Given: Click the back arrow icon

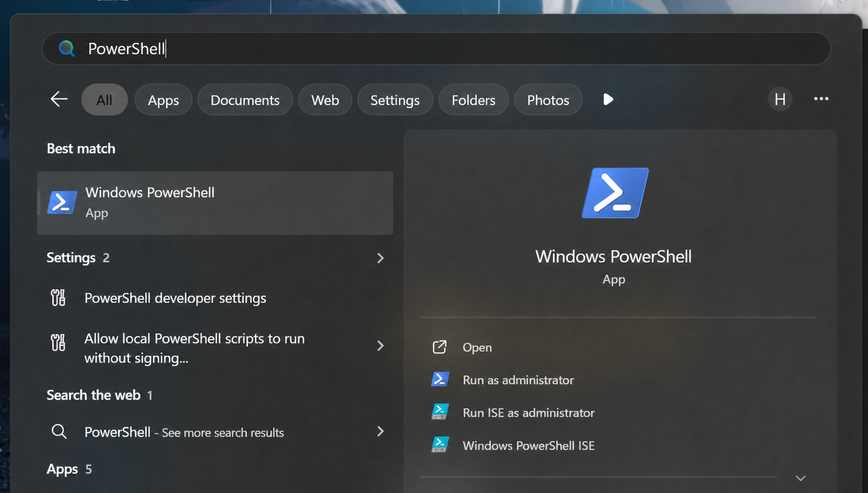Looking at the screenshot, I should (59, 99).
